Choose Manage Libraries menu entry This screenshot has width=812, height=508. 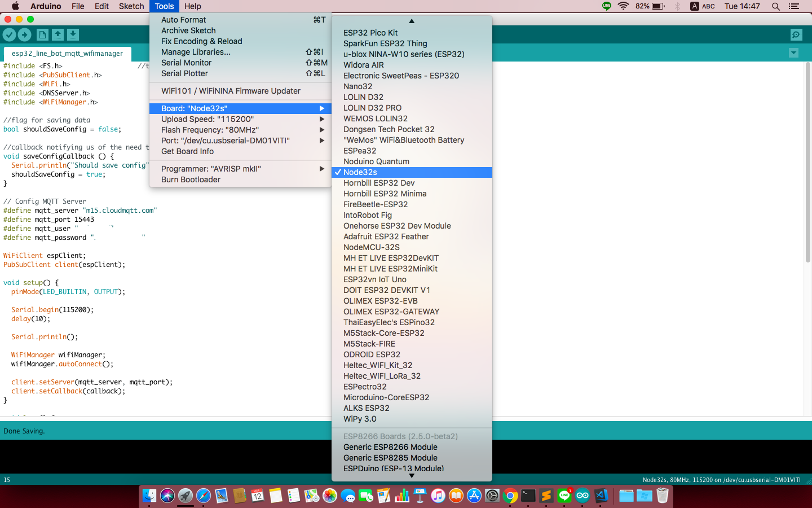click(x=196, y=52)
